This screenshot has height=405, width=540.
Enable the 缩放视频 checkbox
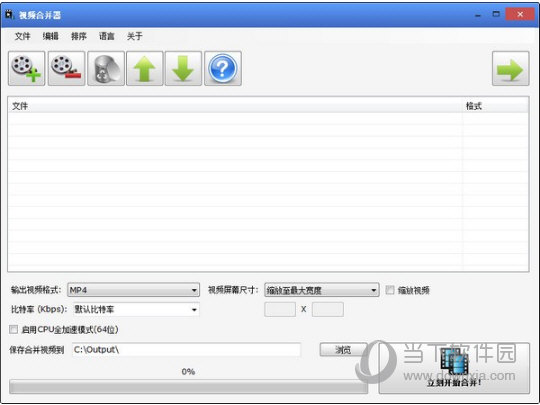coord(390,290)
